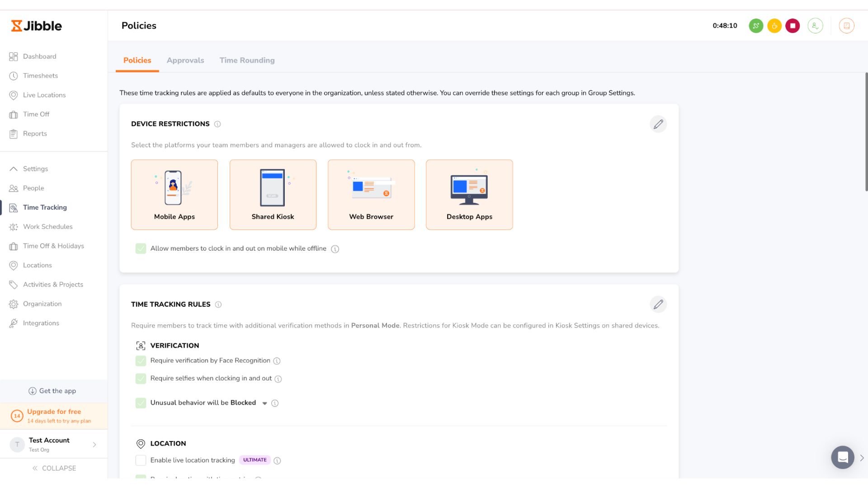Switch to the Approvals tab
Screen dimensions: 868x488
185,60
